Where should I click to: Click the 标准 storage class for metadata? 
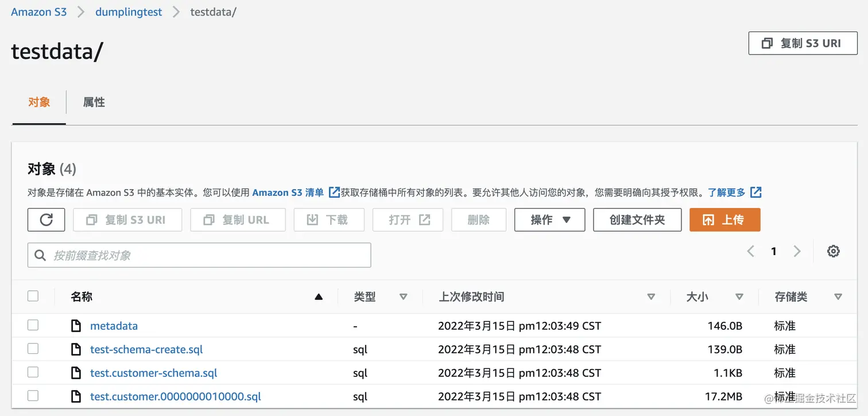coord(785,326)
